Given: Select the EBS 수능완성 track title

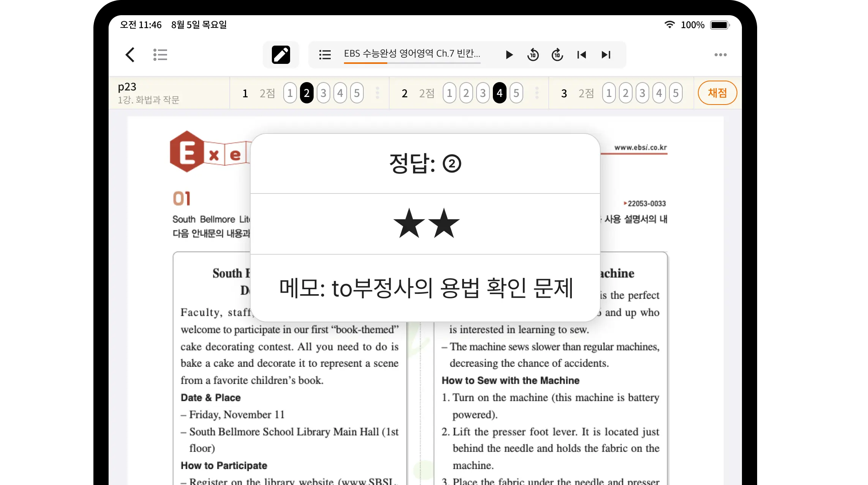Looking at the screenshot, I should [412, 53].
